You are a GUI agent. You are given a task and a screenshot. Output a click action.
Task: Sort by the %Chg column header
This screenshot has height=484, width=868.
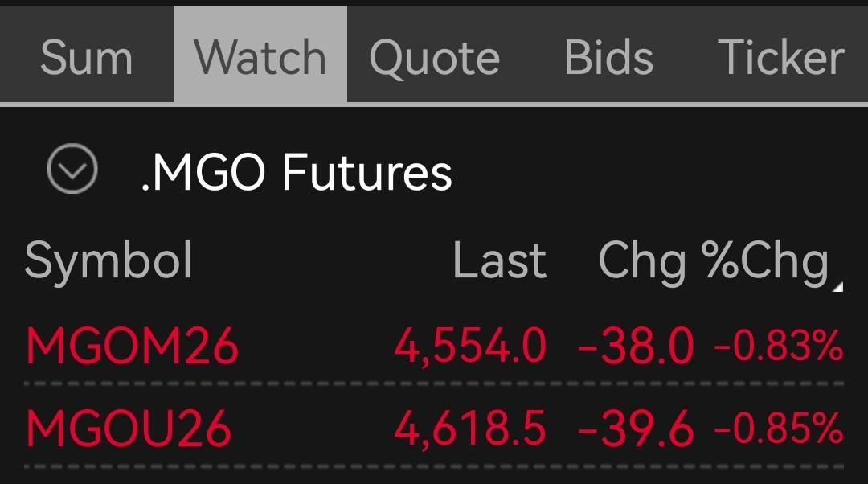765,262
